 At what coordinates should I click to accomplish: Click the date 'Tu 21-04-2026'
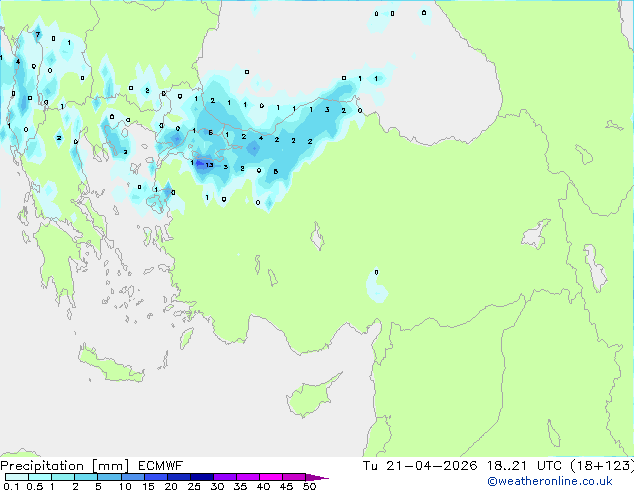pyautogui.click(x=420, y=465)
